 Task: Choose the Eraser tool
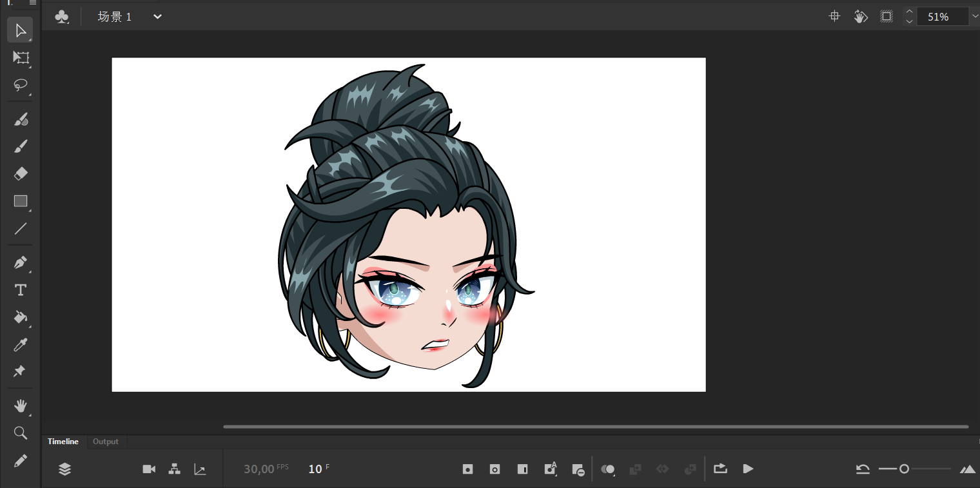click(21, 173)
